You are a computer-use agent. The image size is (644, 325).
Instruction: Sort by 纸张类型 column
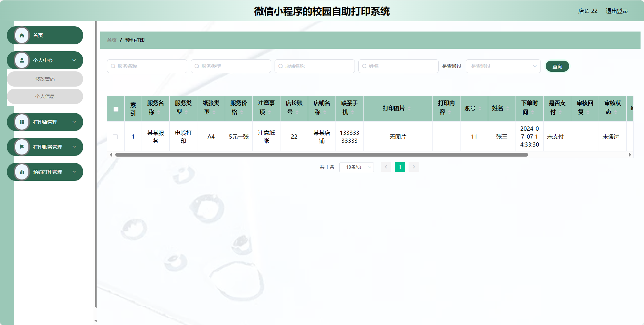(x=214, y=112)
